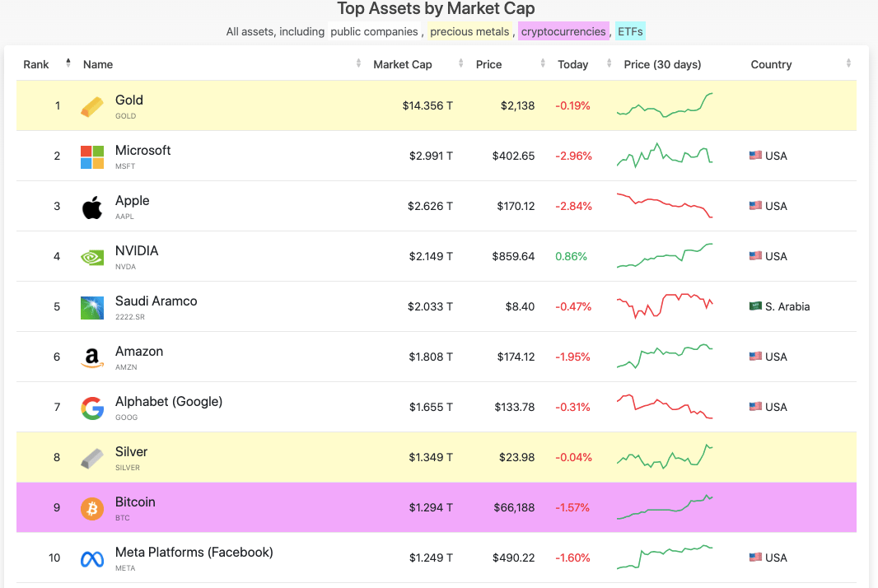Click Bitcoin's price $66,188

pyautogui.click(x=514, y=507)
